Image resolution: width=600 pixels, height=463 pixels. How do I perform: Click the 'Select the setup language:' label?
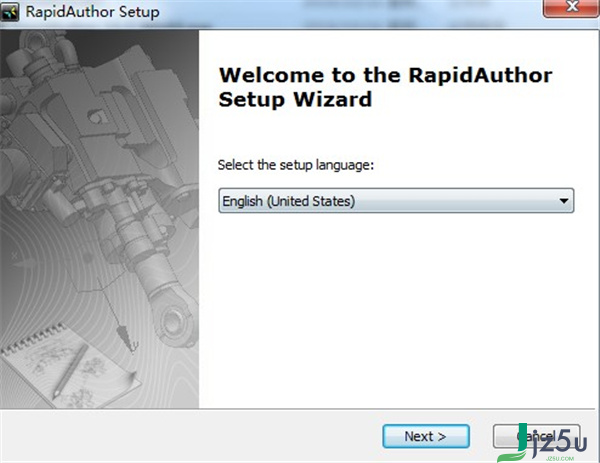click(296, 165)
